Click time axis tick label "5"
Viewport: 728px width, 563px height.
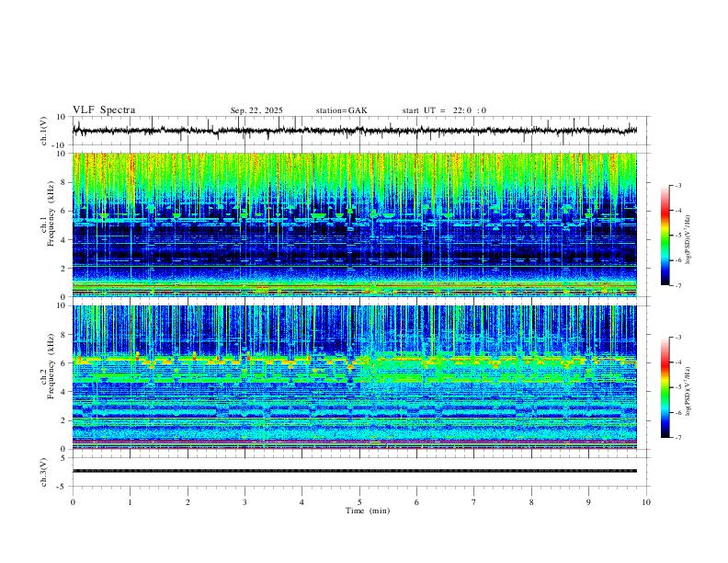click(x=359, y=502)
